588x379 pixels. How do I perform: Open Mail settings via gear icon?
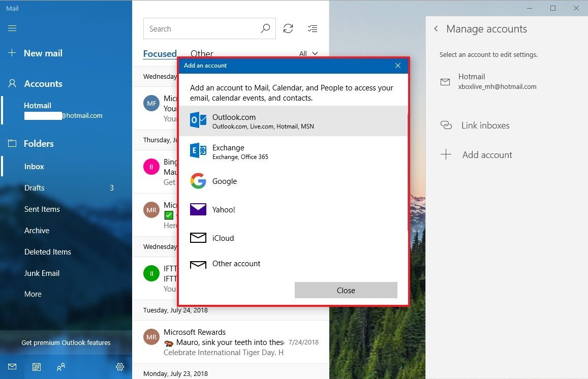[x=120, y=366]
